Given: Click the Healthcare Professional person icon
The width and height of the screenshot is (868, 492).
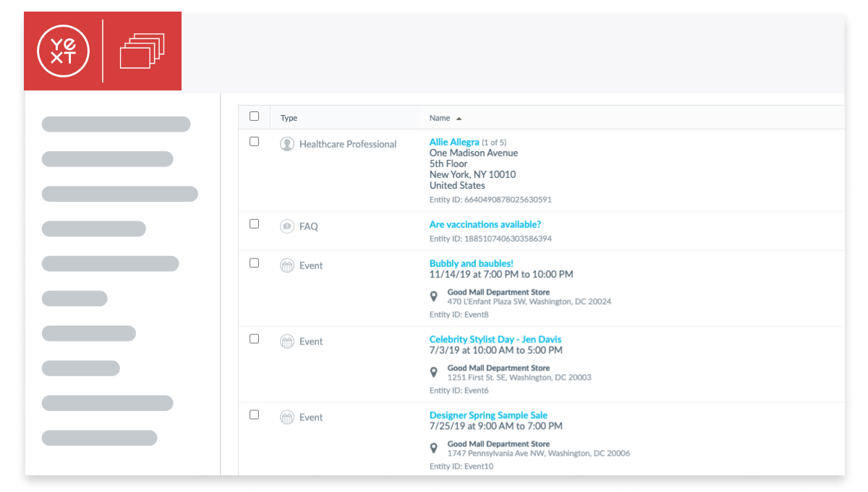Looking at the screenshot, I should pyautogui.click(x=287, y=144).
